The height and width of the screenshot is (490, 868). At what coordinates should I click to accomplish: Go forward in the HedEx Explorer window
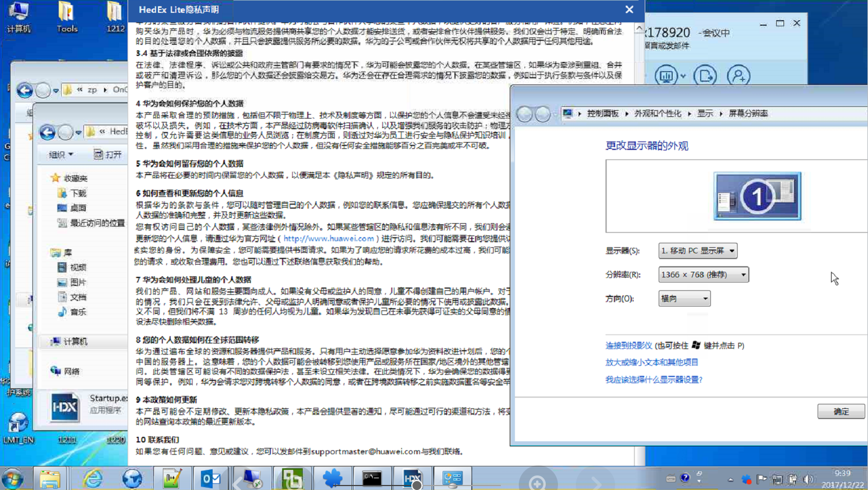(65, 132)
